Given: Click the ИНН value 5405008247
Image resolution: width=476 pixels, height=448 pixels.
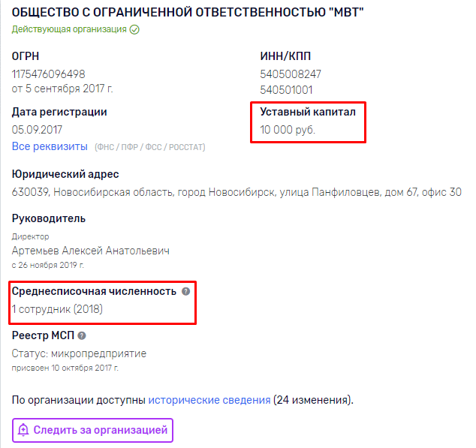Looking at the screenshot, I should click(x=291, y=74).
